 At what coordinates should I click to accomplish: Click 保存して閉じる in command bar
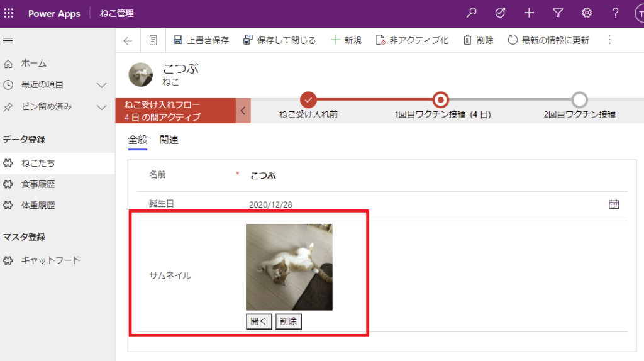point(279,40)
